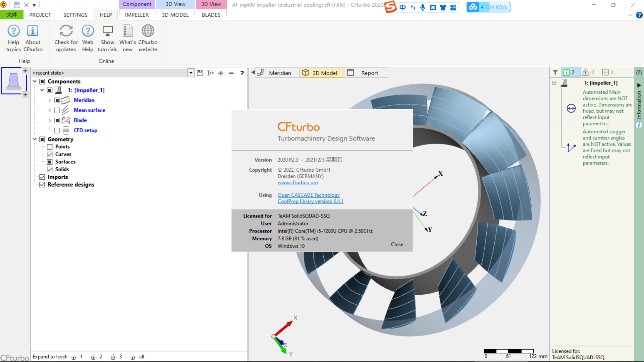Toggle Meridian visibility checkbox

(57, 100)
